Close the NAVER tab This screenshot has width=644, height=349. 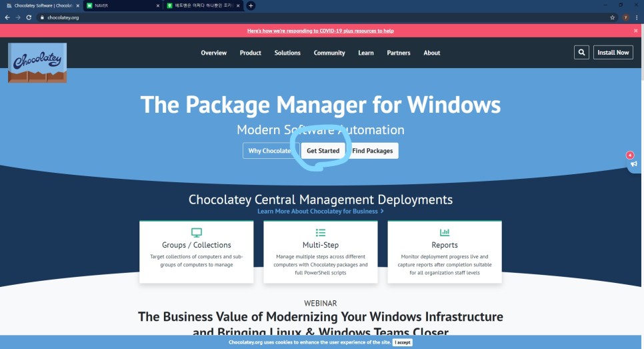point(158,6)
